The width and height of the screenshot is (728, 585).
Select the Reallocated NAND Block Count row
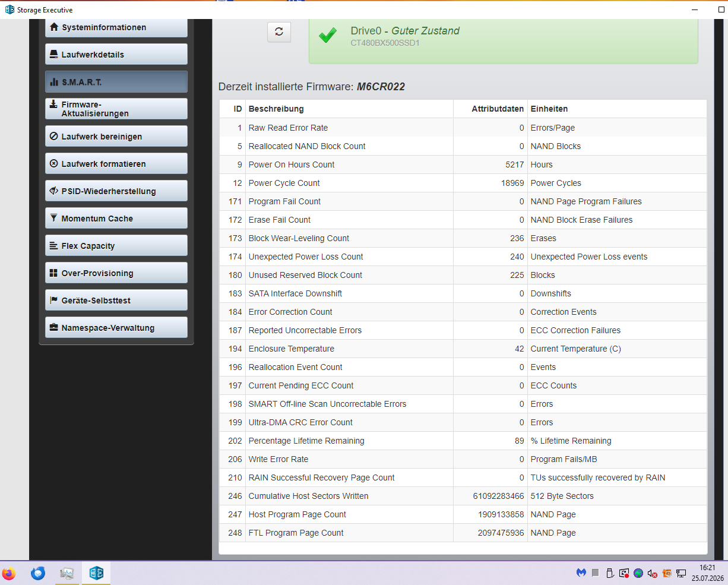tap(463, 146)
